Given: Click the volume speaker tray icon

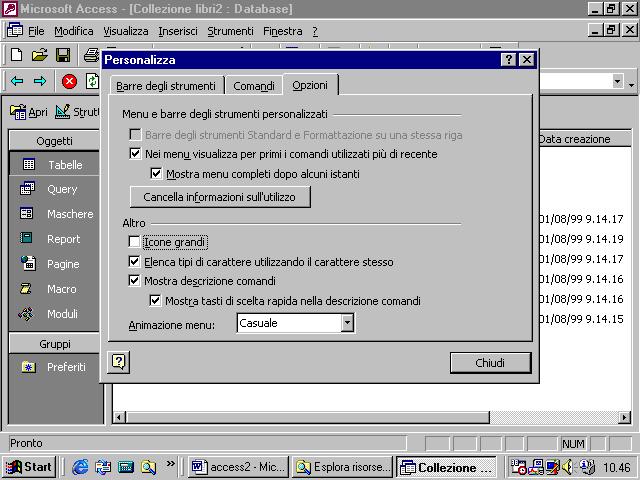Looking at the screenshot, I should click(x=567, y=467).
